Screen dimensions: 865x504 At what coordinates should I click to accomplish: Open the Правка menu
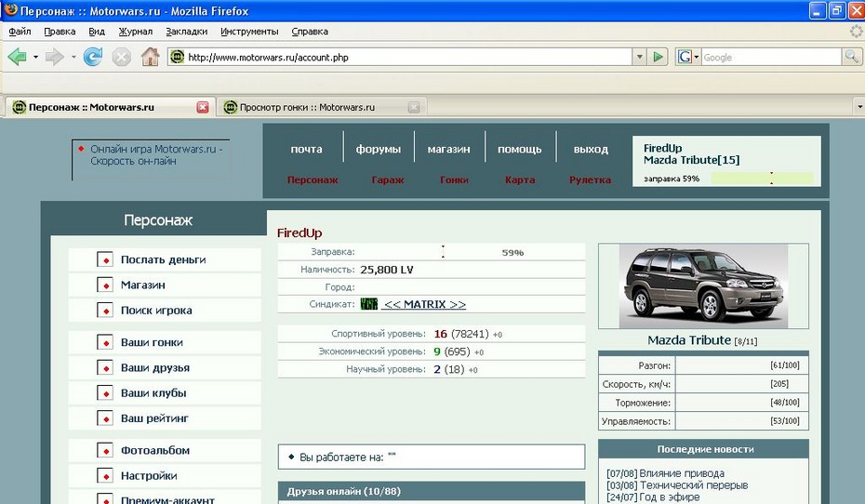point(60,32)
